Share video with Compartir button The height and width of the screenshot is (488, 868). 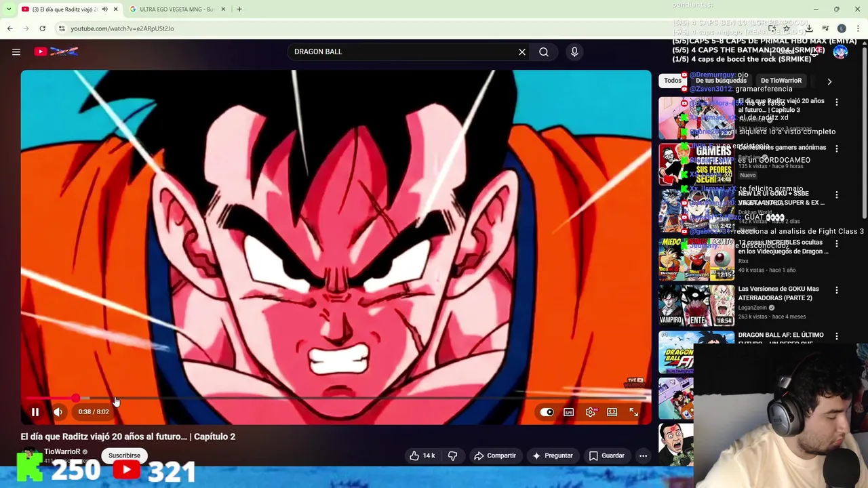coord(495,455)
